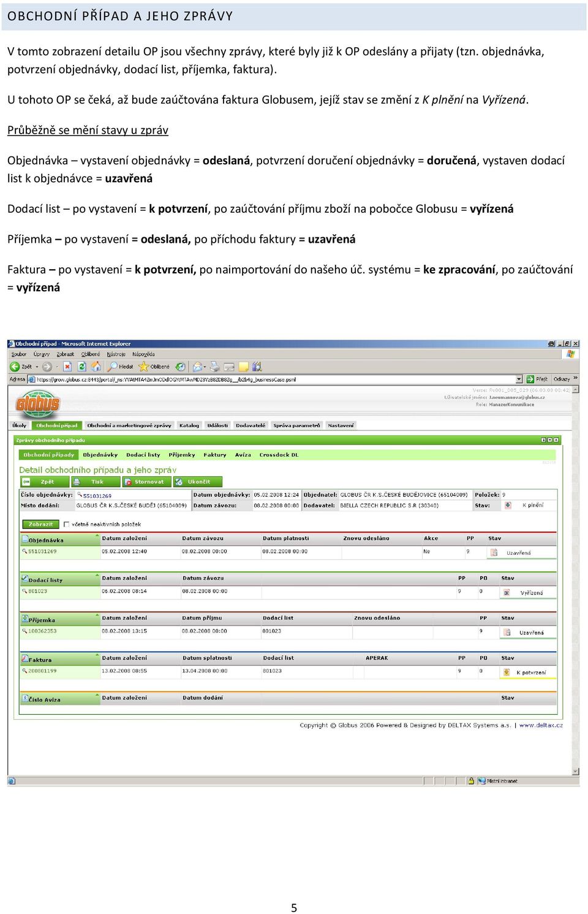
Task: Click the Mail envelope toolbar icon
Action: (x=197, y=367)
